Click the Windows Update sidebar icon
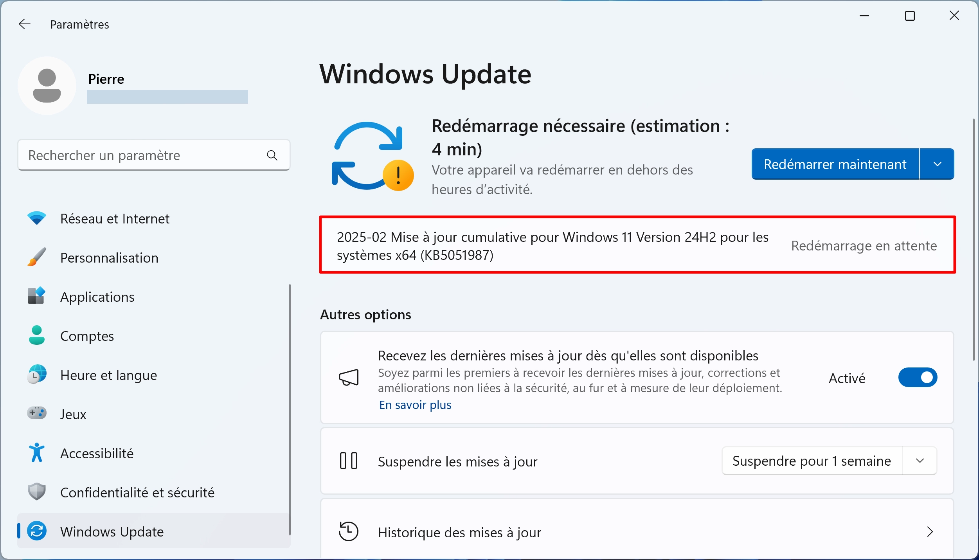This screenshot has width=979, height=560. (x=37, y=531)
